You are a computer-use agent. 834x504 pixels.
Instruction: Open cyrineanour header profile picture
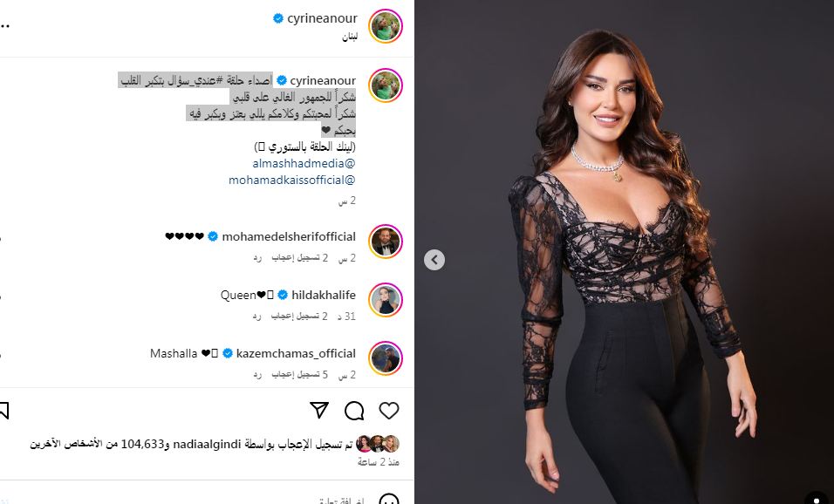386,26
